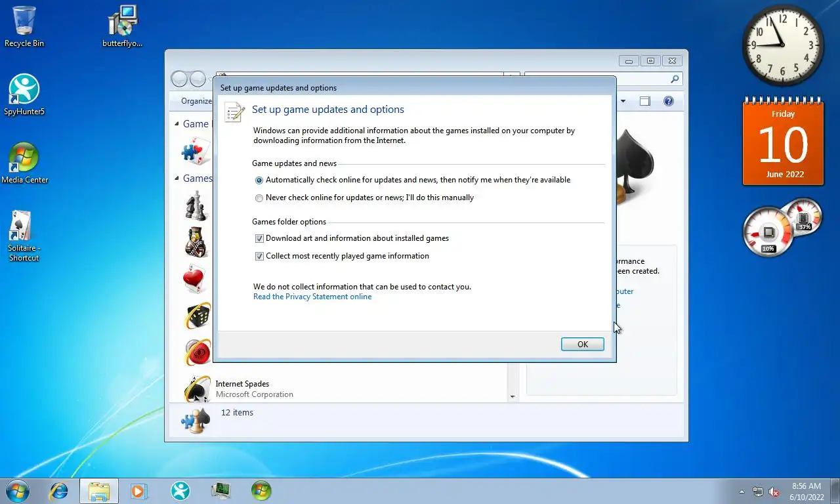
Task: Click the 12 items status text
Action: coord(237,413)
